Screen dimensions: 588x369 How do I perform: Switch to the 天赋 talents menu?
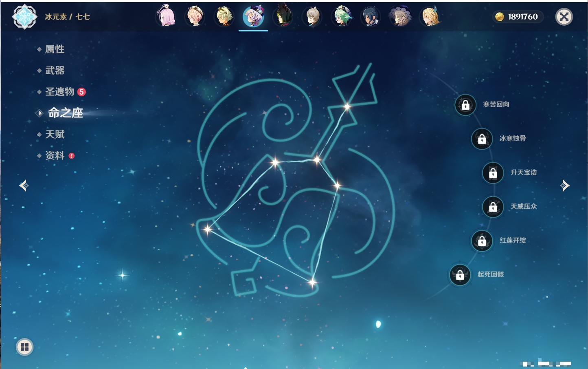pyautogui.click(x=55, y=134)
